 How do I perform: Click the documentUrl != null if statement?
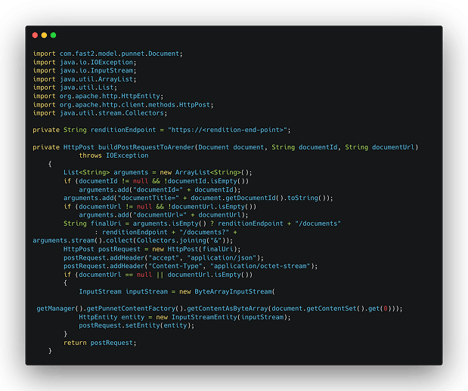(160, 207)
